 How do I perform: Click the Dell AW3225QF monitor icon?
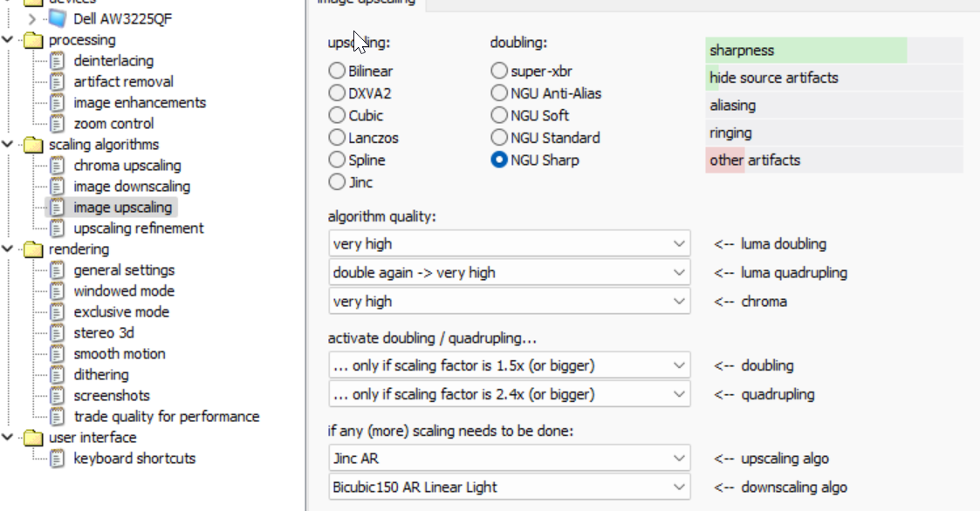click(58, 18)
